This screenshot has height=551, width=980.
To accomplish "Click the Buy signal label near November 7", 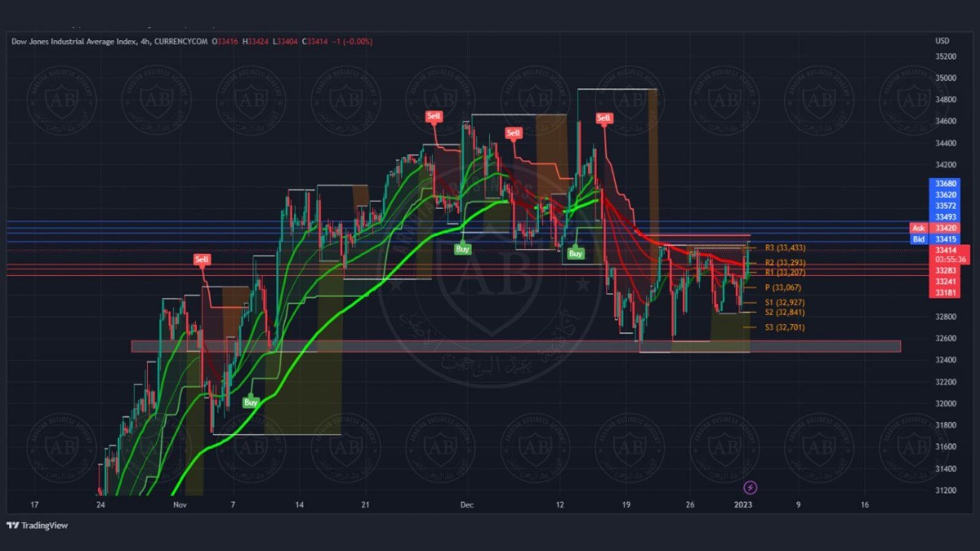I will (x=251, y=402).
